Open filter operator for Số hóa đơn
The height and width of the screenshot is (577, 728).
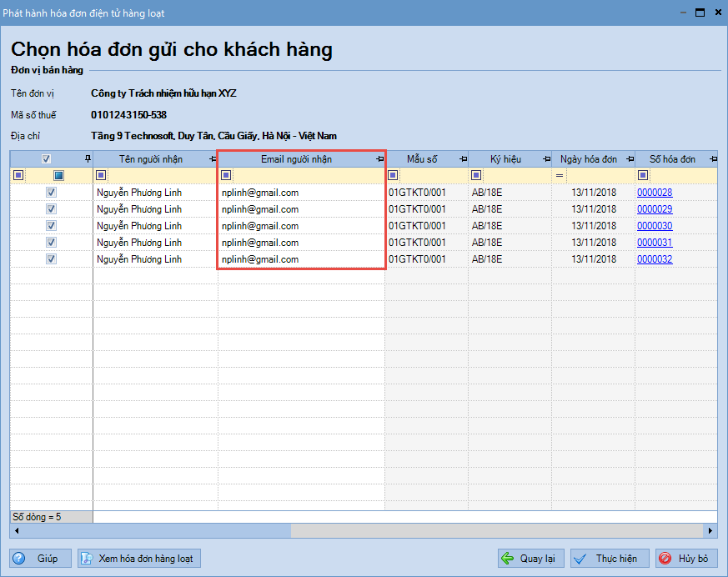click(x=643, y=175)
